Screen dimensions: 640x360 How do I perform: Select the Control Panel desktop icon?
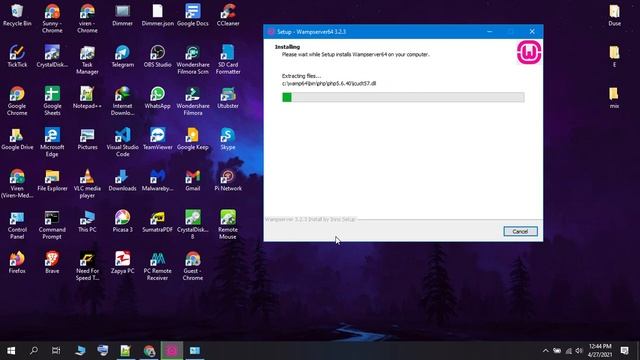(x=17, y=225)
